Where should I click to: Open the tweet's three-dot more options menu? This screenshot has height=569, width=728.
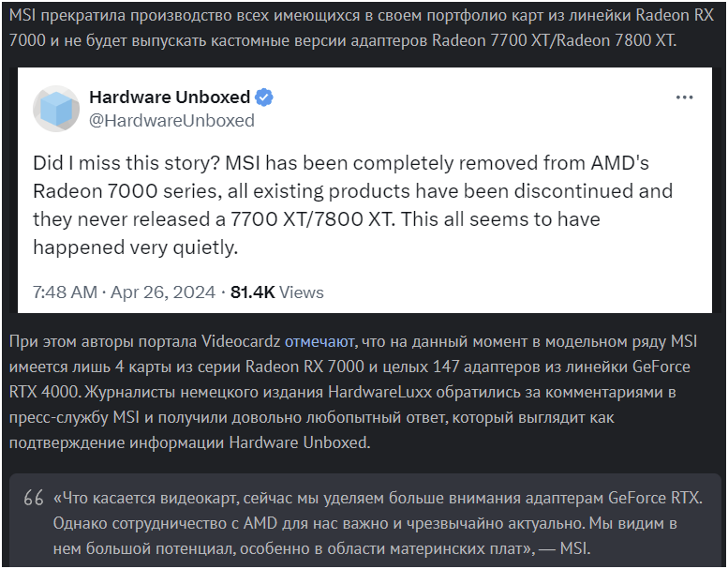coord(684,97)
